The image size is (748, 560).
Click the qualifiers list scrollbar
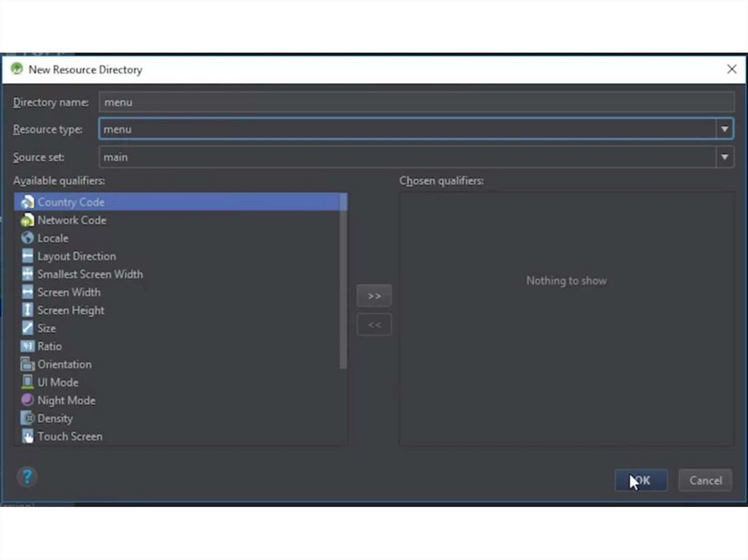[x=343, y=281]
